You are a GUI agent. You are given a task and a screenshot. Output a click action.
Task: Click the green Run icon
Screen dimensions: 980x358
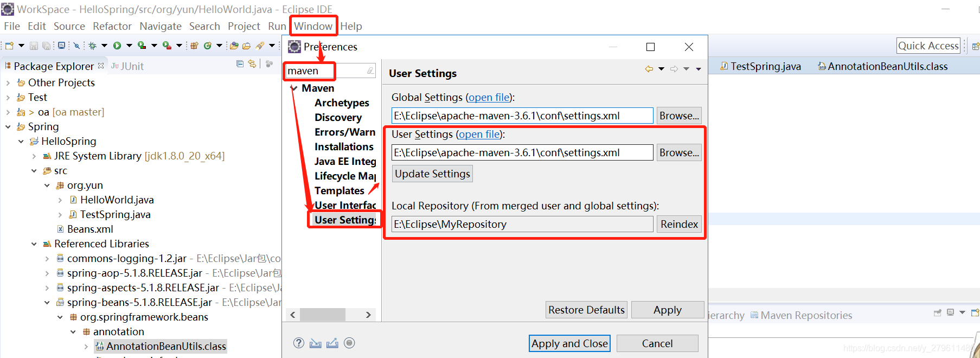[117, 46]
